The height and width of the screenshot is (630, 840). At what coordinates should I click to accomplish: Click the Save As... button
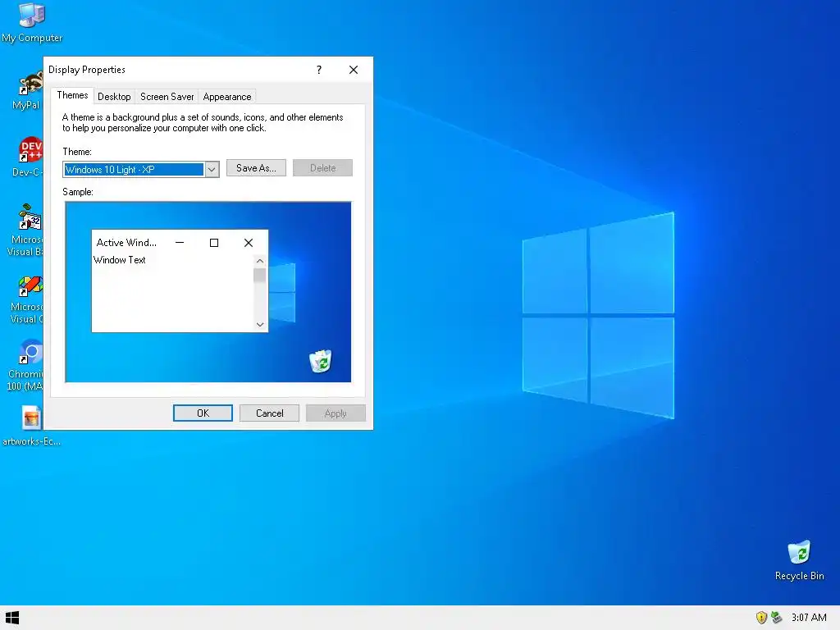(x=256, y=168)
